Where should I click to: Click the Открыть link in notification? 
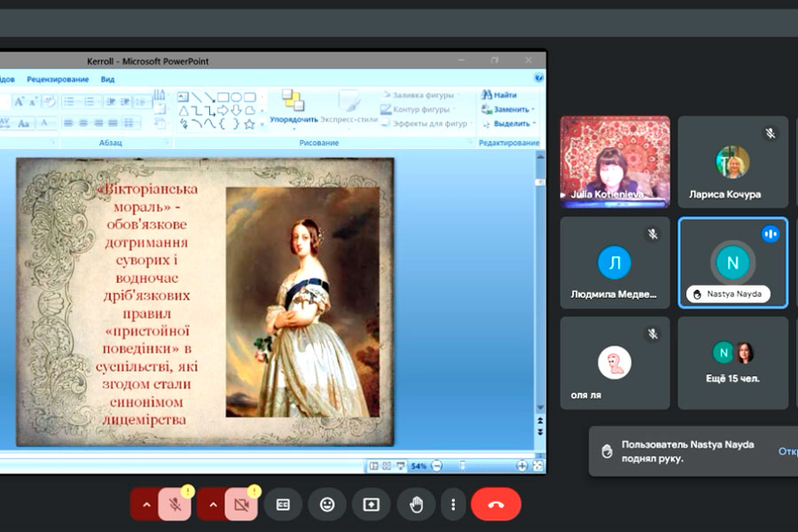pyautogui.click(x=787, y=451)
